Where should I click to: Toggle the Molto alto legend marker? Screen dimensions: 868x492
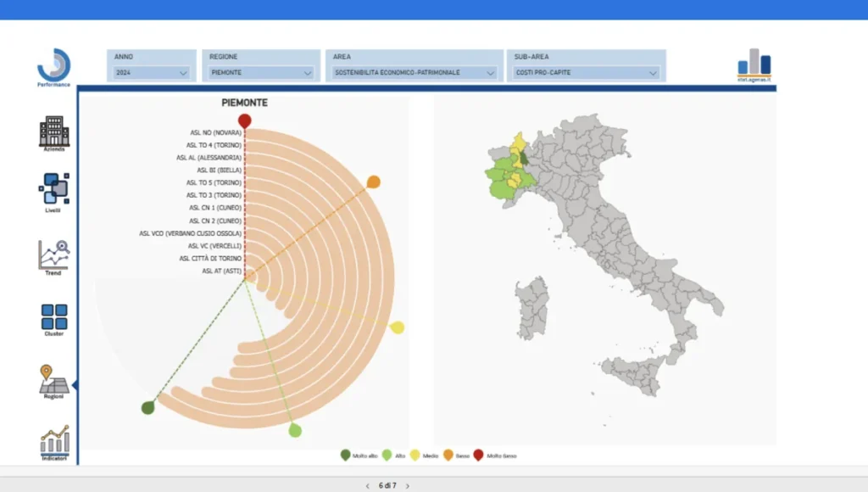point(344,455)
